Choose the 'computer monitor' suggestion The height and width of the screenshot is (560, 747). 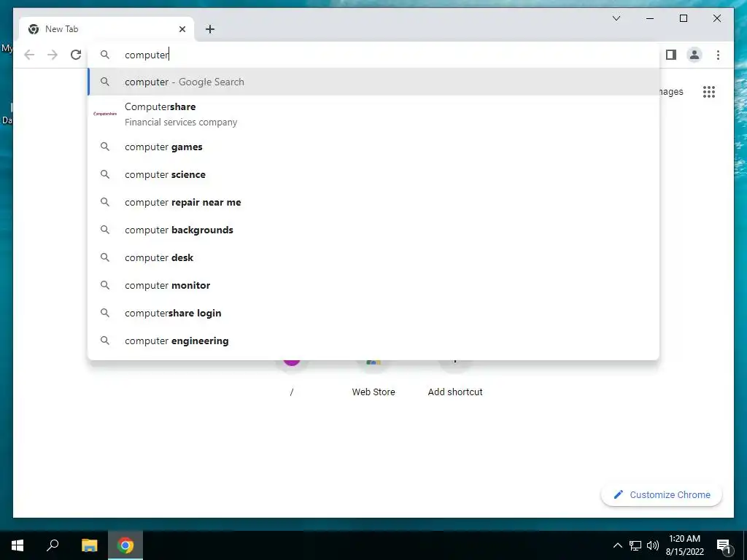point(374,285)
